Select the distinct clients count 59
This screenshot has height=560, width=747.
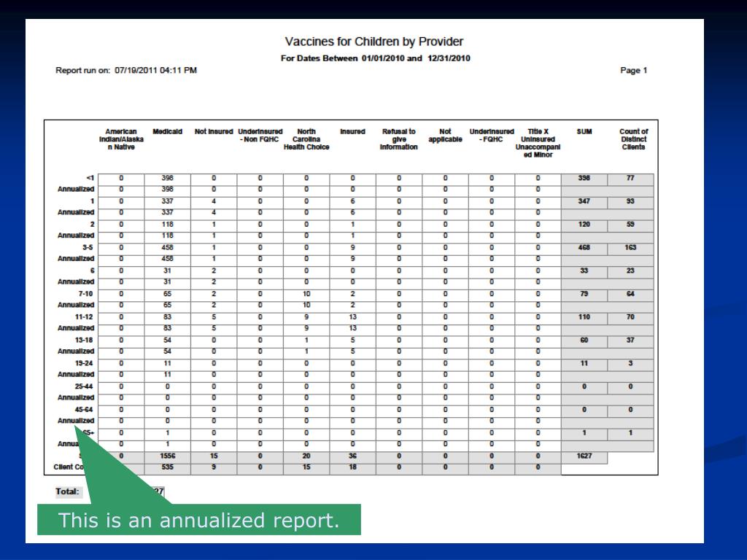point(630,225)
